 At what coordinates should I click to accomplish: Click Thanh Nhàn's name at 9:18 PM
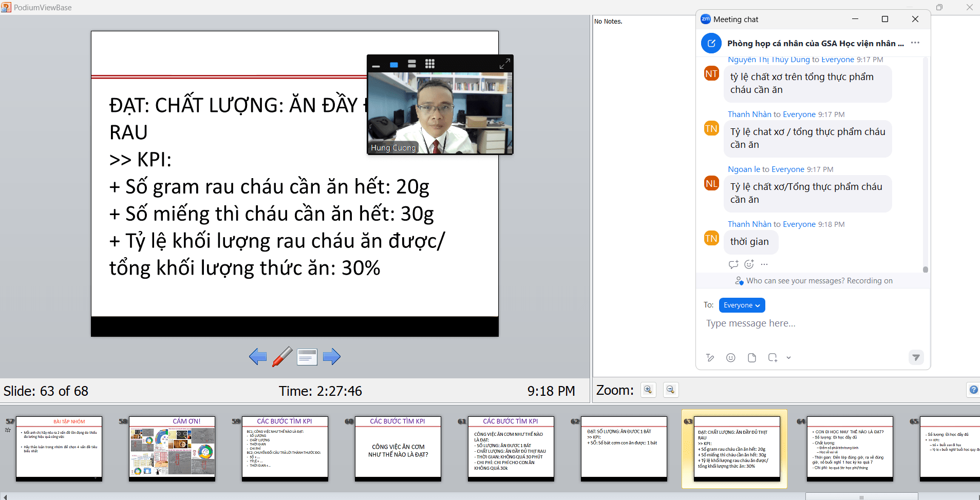tap(749, 224)
